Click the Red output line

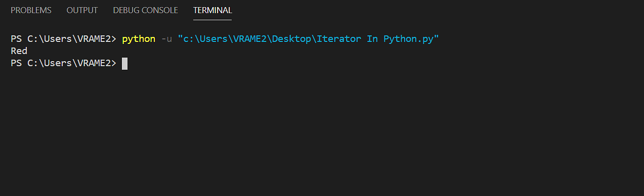click(x=19, y=51)
